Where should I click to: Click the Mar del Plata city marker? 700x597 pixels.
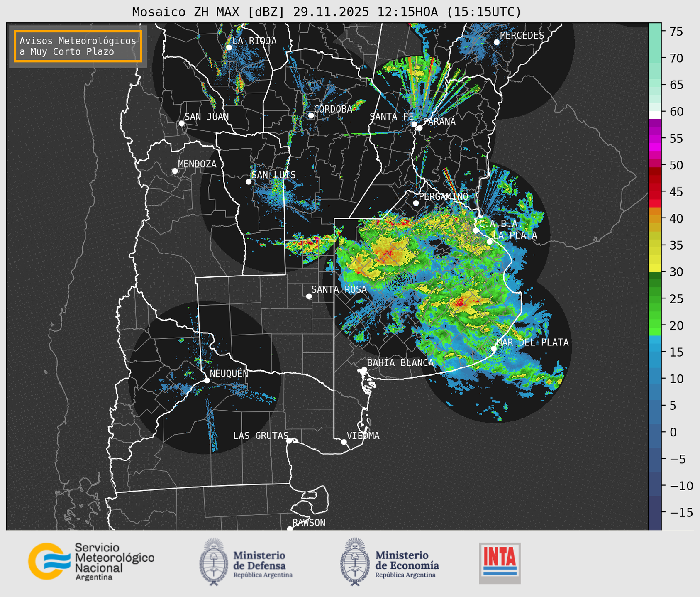coord(494,349)
